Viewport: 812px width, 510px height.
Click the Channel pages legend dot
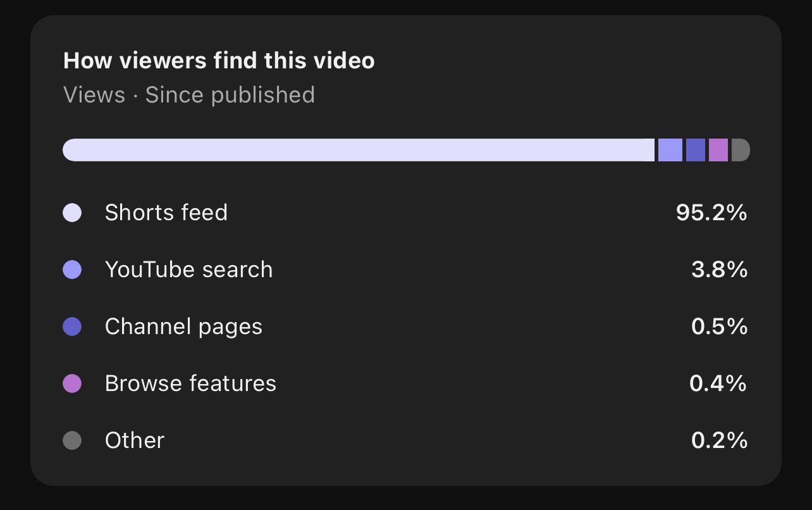point(72,327)
